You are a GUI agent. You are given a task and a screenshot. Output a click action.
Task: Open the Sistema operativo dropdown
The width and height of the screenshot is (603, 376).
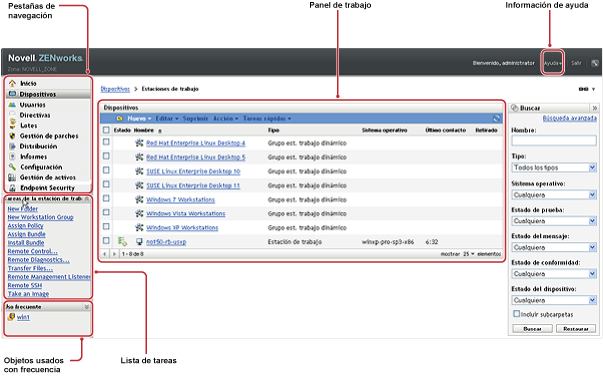pos(554,195)
